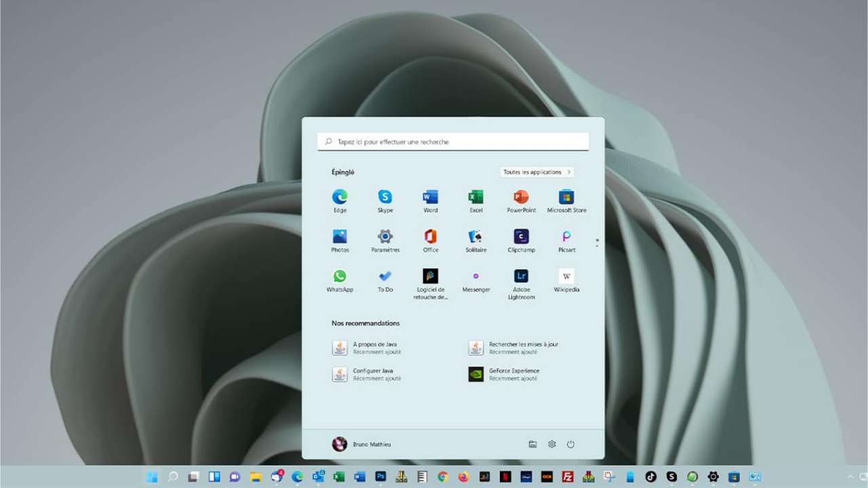Open recommended item A propos de Java
The image size is (868, 488).
pyautogui.click(x=367, y=348)
